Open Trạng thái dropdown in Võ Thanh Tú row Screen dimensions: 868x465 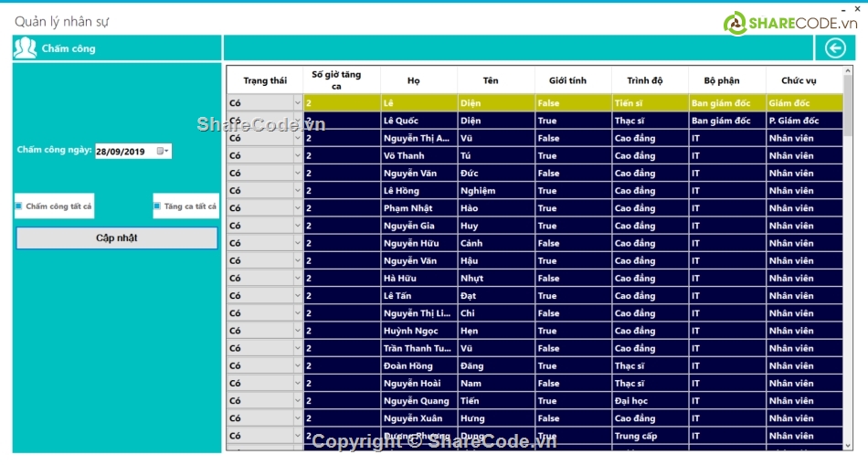(297, 156)
